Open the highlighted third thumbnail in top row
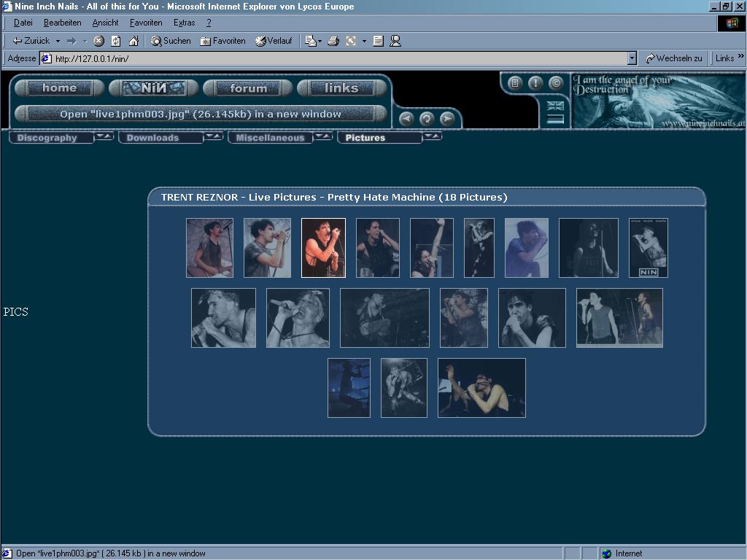Viewport: 747px width, 560px height. click(323, 248)
